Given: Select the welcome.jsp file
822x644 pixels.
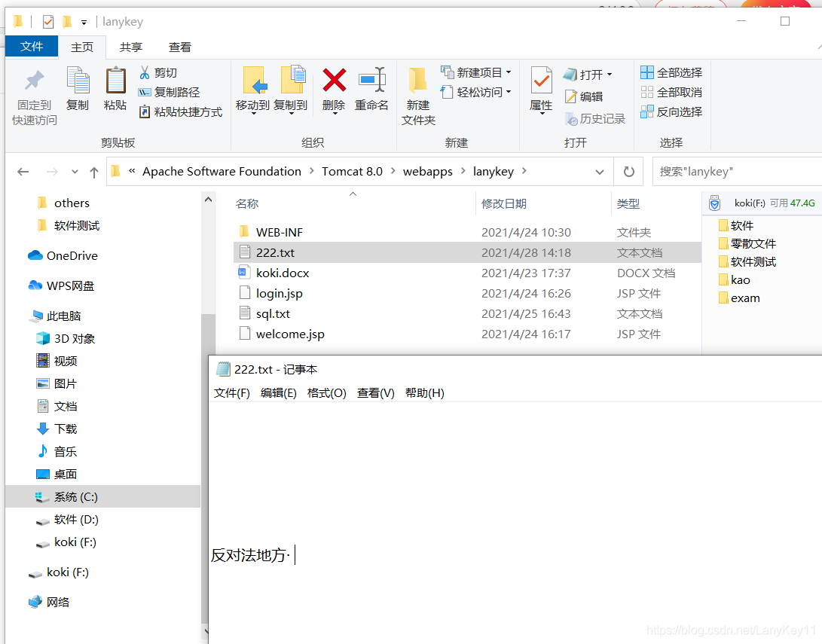Looking at the screenshot, I should (290, 334).
